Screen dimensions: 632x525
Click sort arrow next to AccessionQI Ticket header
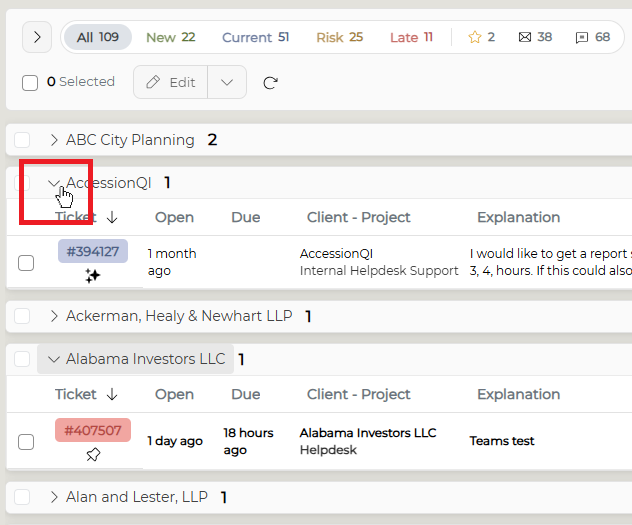point(112,218)
